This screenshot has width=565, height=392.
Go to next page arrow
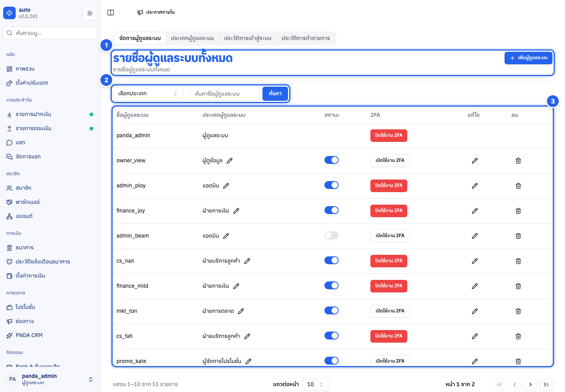coord(530,385)
